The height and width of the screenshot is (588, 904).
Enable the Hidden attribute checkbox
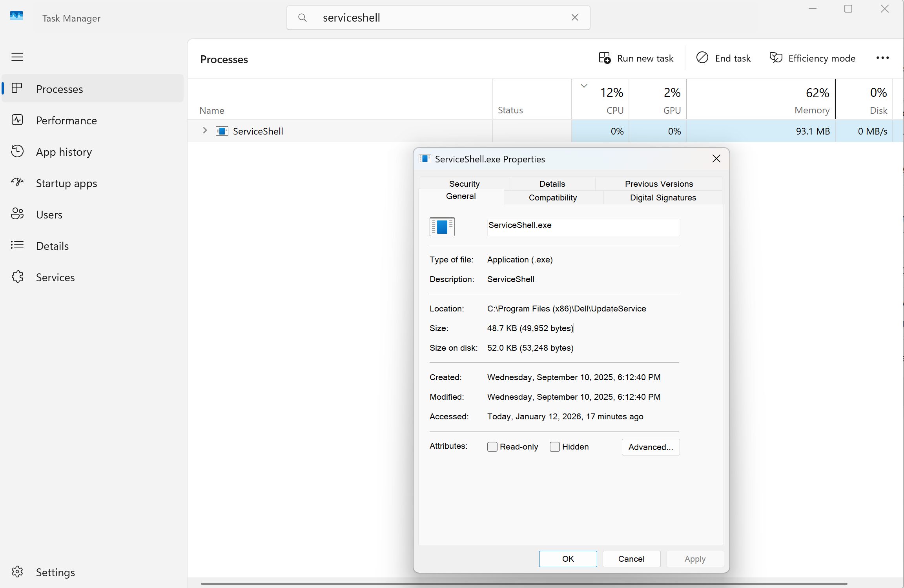coord(555,447)
